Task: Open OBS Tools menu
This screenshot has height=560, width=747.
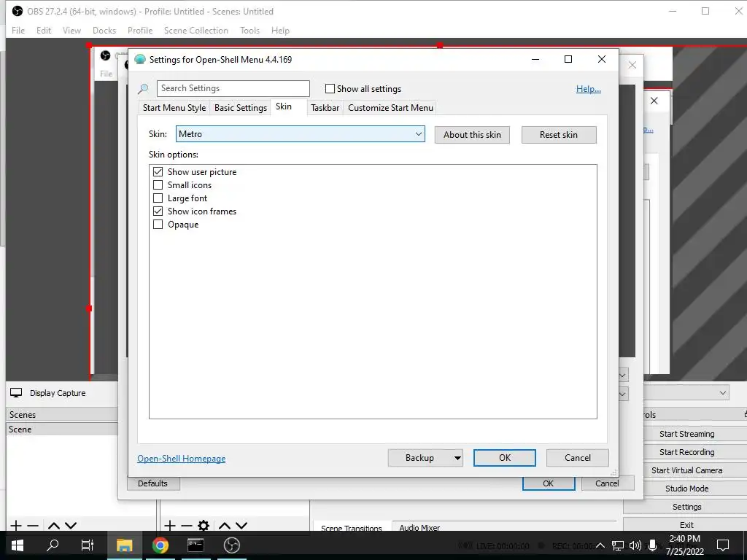Action: [x=249, y=31]
